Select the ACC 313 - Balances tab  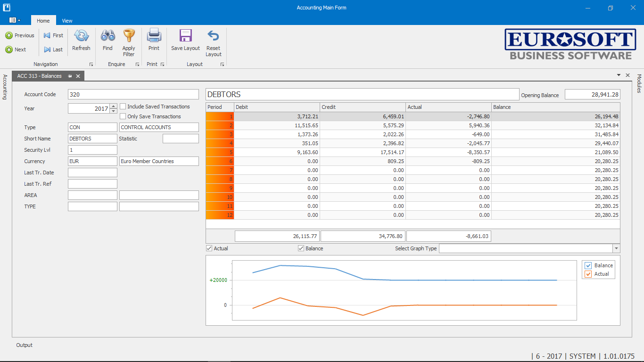(40, 76)
